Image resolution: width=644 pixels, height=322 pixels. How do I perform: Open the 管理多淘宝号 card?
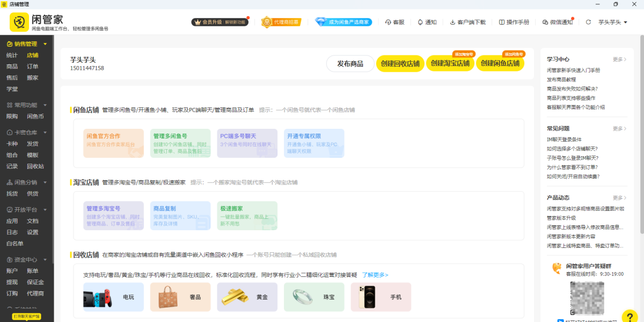click(x=113, y=216)
